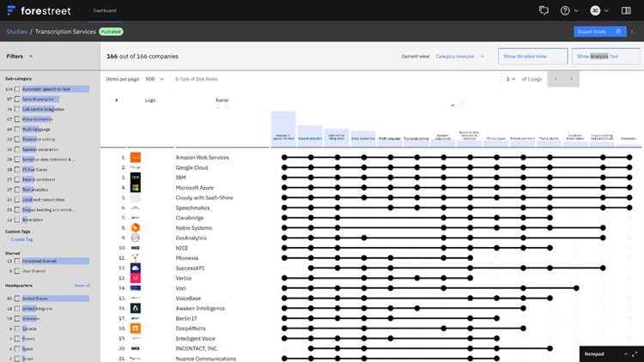Select the Automatic speech-to-text column bar
The image size is (644, 362).
pyautogui.click(x=283, y=129)
